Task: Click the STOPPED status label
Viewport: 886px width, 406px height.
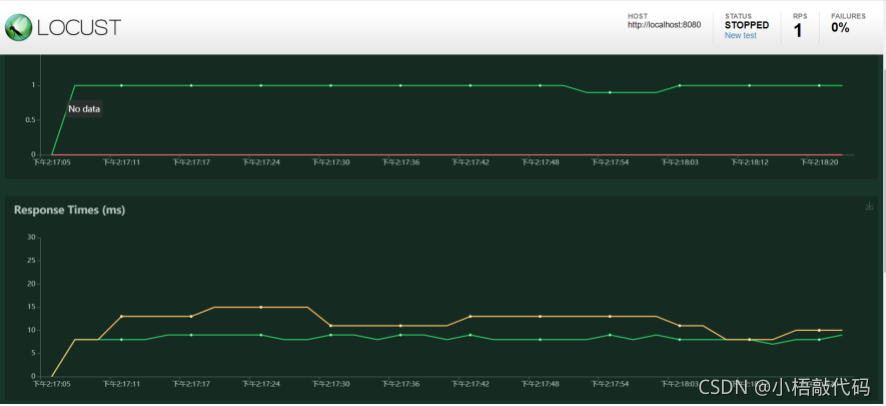Action: (x=746, y=25)
